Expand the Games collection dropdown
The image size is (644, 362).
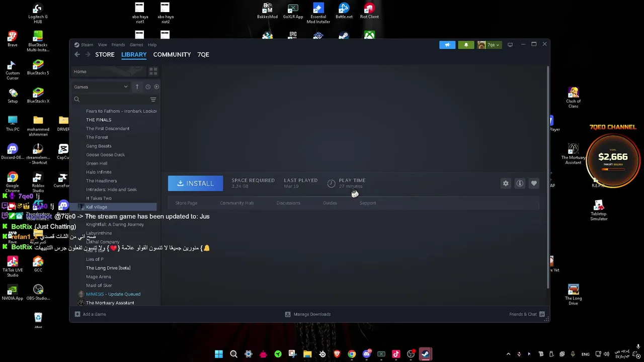point(101,86)
